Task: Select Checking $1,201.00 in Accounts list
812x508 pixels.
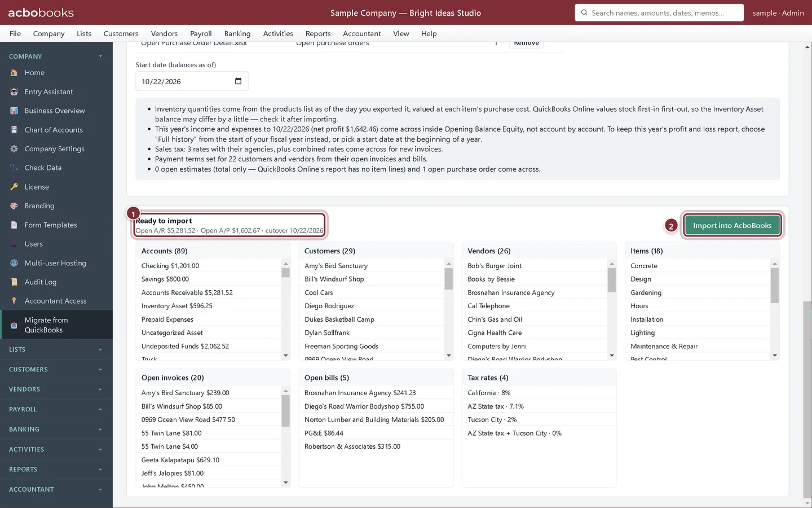Action: [x=209, y=266]
